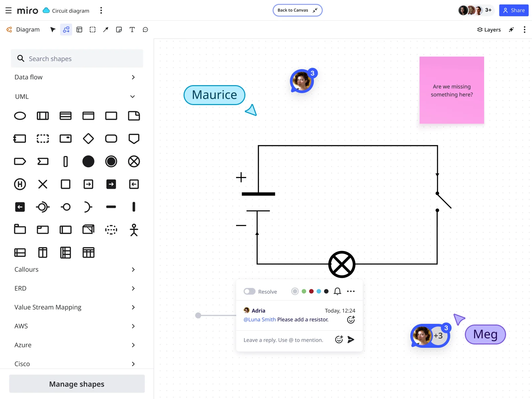The width and height of the screenshot is (532, 399).
Task: Open the +3 comment bubble near Meg
Action: [431, 335]
